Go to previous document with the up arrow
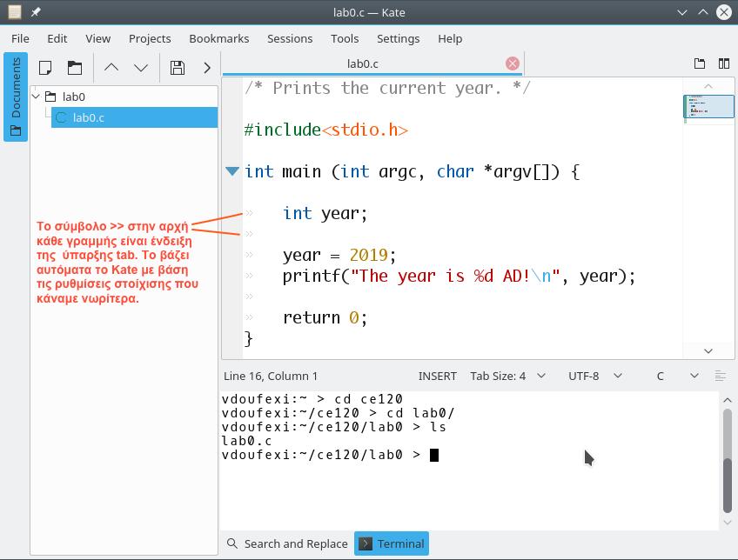Viewport: 738px width, 560px height. tap(111, 68)
